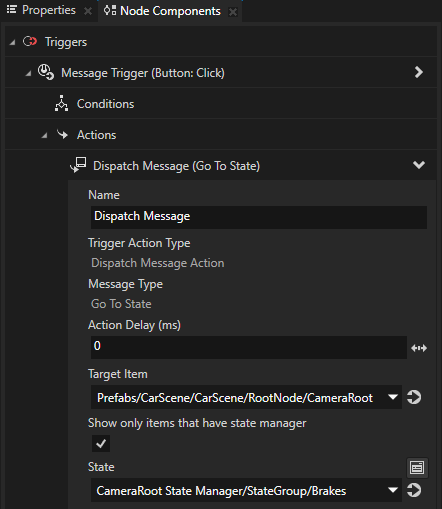Click the Go To State message type text
The width and height of the screenshot is (442, 509).
point(121,304)
